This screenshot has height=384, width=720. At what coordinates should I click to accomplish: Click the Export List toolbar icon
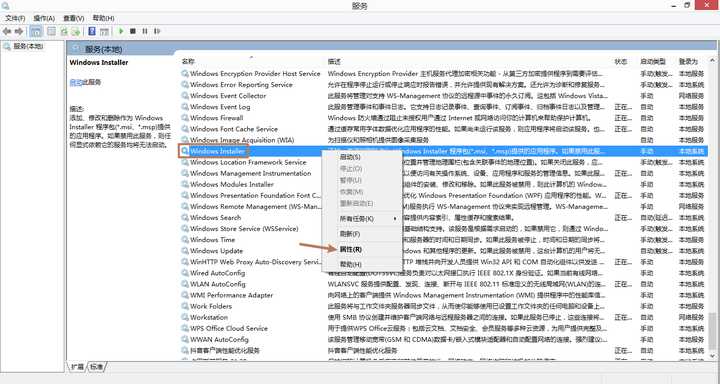76,31
